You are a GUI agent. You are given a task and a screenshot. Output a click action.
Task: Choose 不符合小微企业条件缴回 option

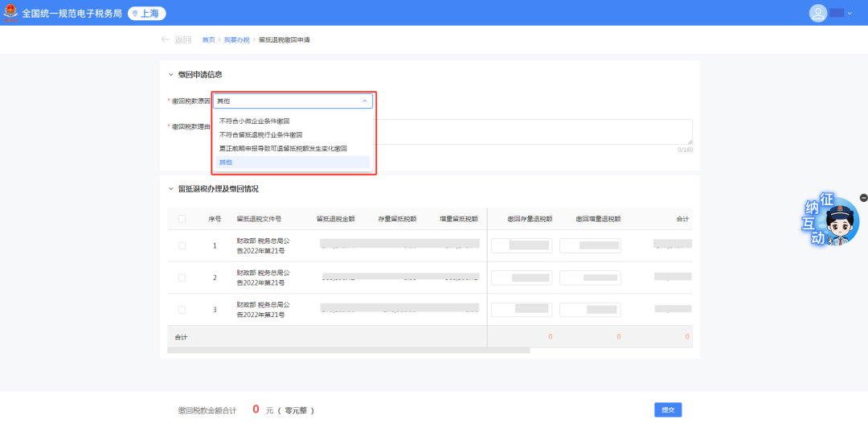(255, 121)
